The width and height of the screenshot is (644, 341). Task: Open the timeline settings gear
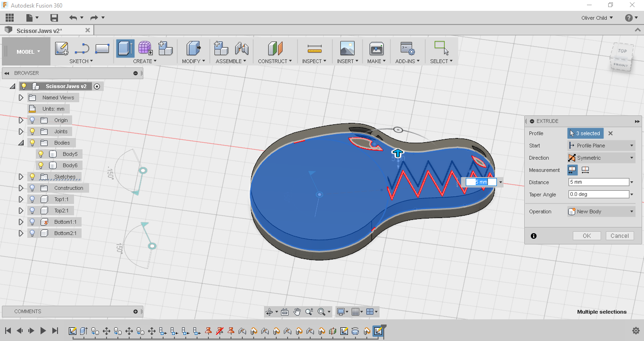636,331
